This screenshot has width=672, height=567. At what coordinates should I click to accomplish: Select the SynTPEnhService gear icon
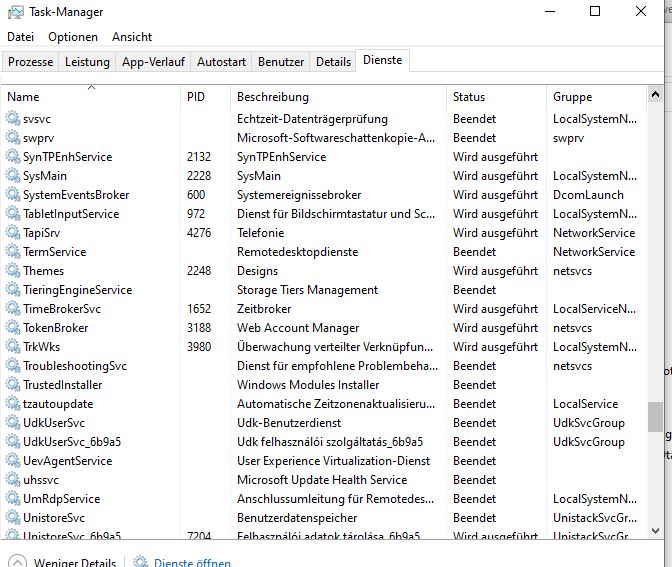pos(13,157)
